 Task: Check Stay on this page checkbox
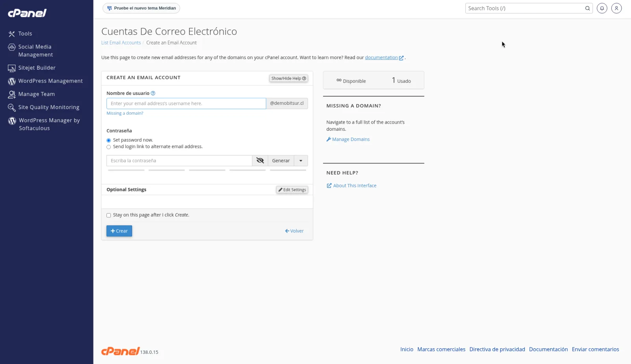tap(108, 215)
